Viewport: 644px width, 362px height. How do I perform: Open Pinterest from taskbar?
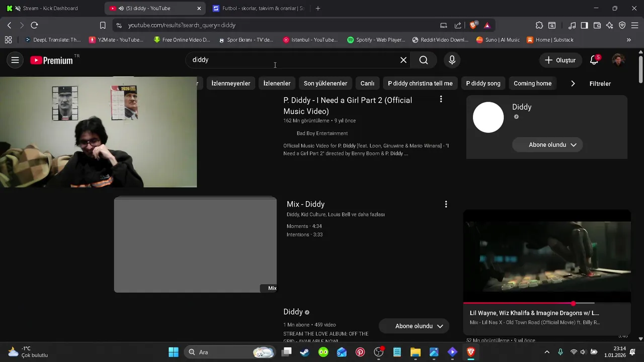360,352
